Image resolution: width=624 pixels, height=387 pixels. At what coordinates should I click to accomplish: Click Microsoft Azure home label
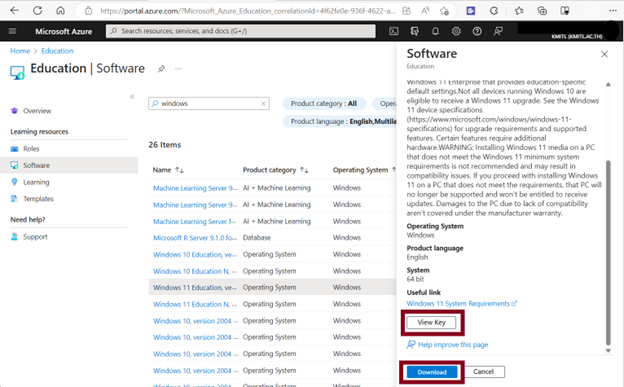pos(64,31)
